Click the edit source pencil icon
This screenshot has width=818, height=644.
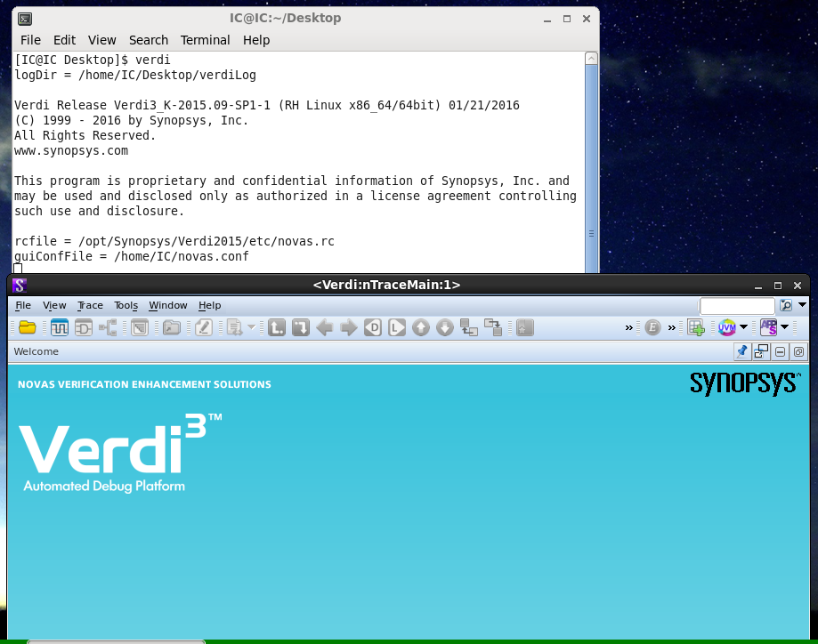click(x=204, y=327)
